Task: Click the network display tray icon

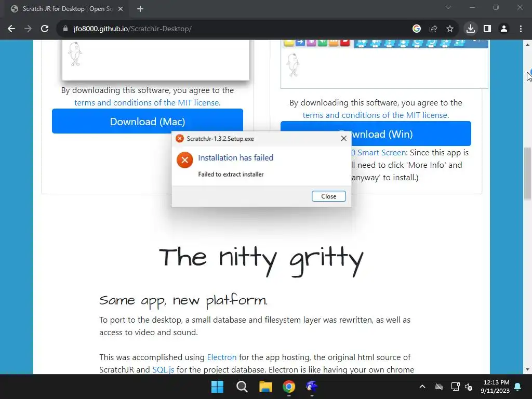Action: (x=455, y=387)
